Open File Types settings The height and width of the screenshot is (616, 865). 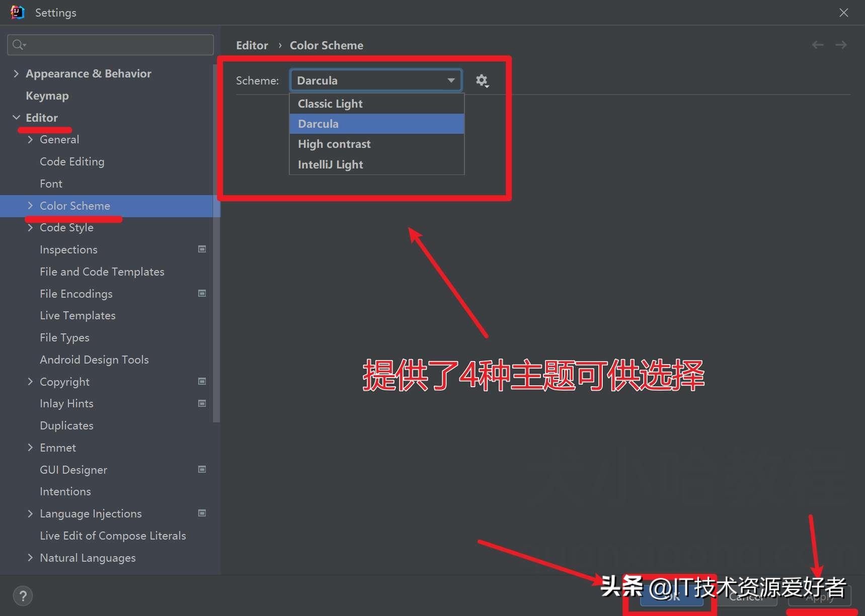tap(64, 337)
